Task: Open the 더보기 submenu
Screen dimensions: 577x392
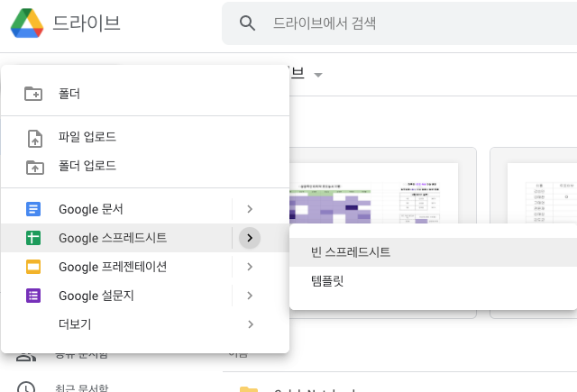Action: point(145,324)
